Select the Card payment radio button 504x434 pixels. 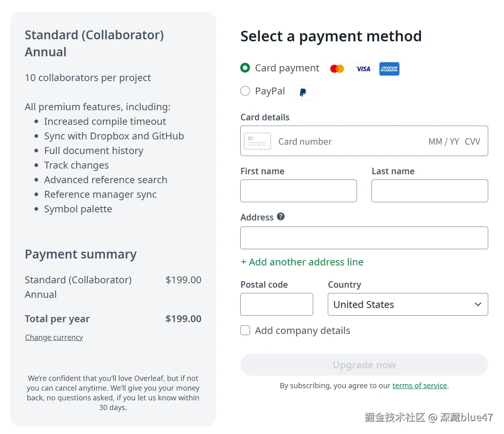click(245, 68)
